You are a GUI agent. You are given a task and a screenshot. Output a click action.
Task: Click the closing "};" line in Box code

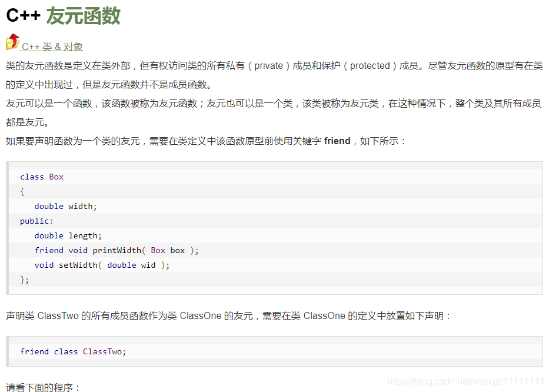[x=24, y=280]
